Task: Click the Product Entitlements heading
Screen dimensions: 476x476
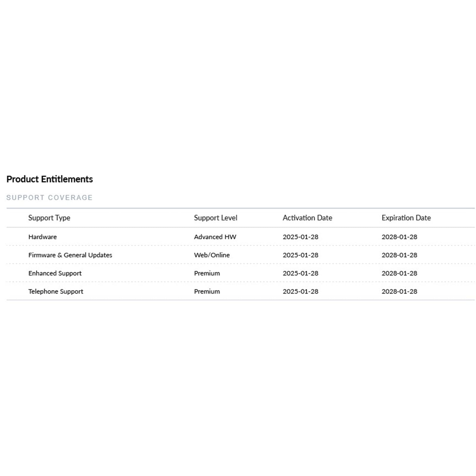Action: 50,179
